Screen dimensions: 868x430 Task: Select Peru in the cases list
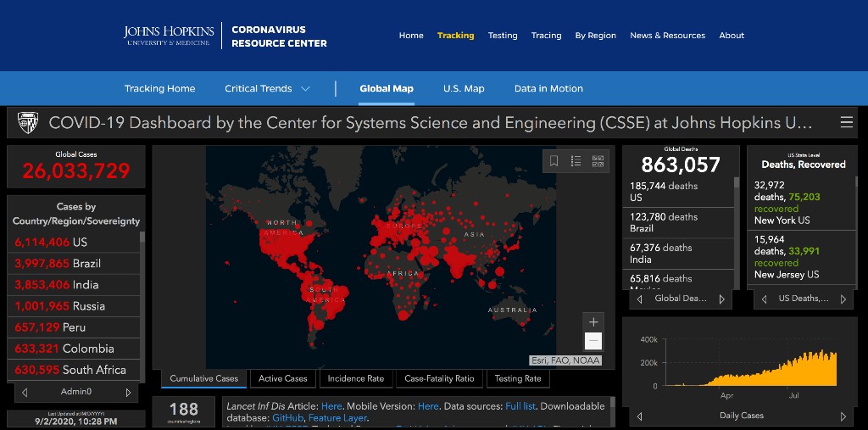[74, 327]
